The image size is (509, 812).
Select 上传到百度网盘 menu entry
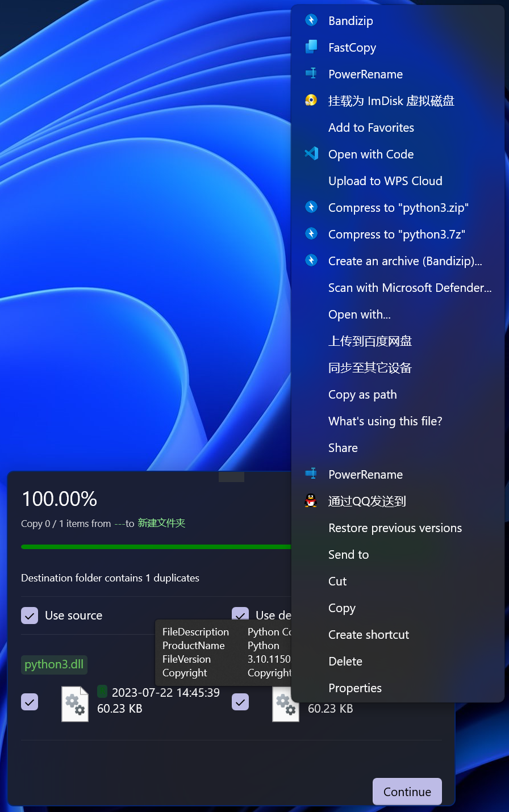[x=398, y=341]
